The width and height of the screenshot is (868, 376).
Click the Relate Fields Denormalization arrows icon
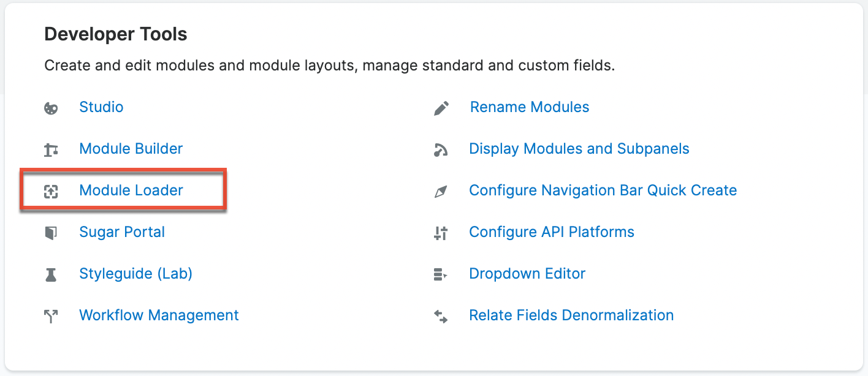click(x=441, y=316)
